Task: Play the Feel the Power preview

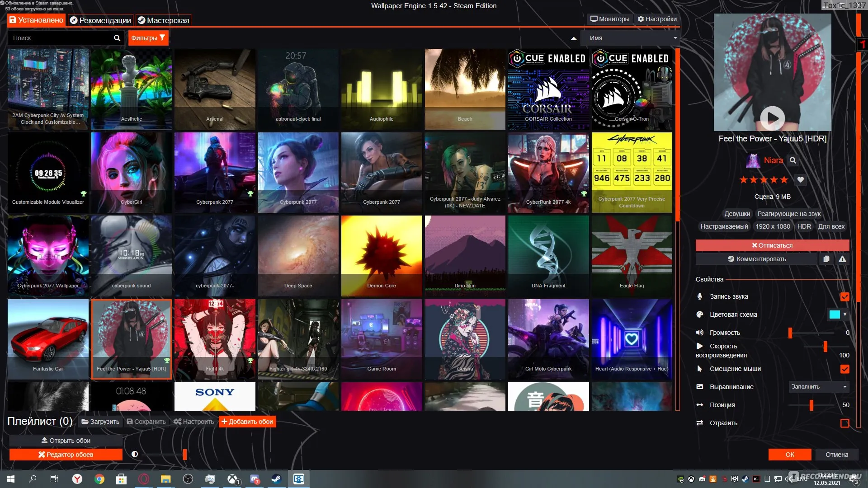Action: pos(772,118)
